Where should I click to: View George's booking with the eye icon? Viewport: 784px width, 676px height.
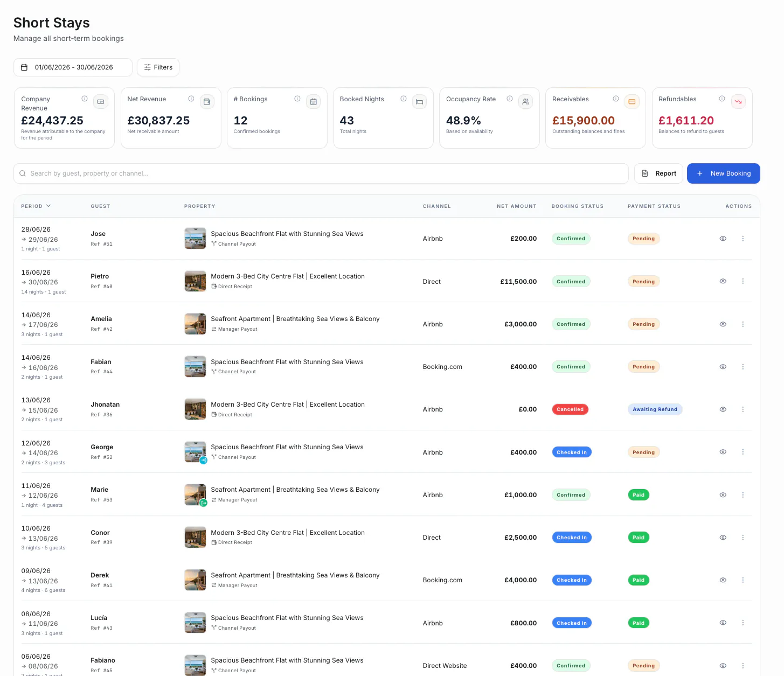click(723, 452)
